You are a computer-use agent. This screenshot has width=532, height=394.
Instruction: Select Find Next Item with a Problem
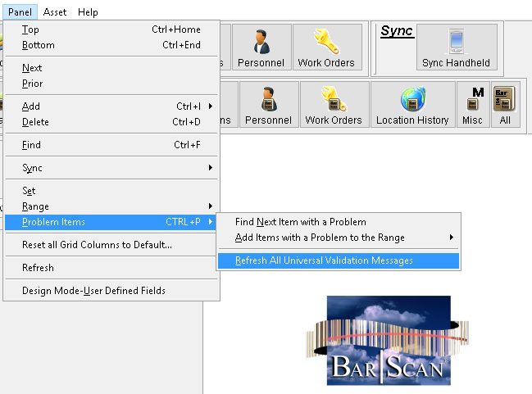click(x=300, y=222)
